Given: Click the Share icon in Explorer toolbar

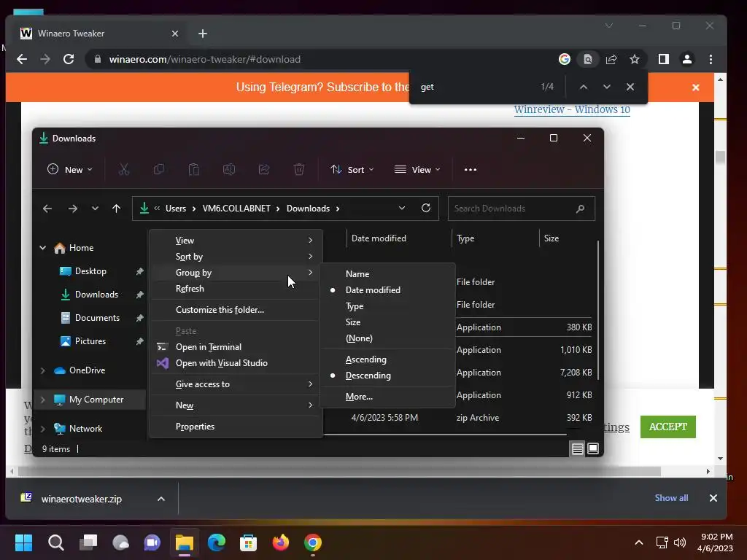Looking at the screenshot, I should (x=264, y=169).
